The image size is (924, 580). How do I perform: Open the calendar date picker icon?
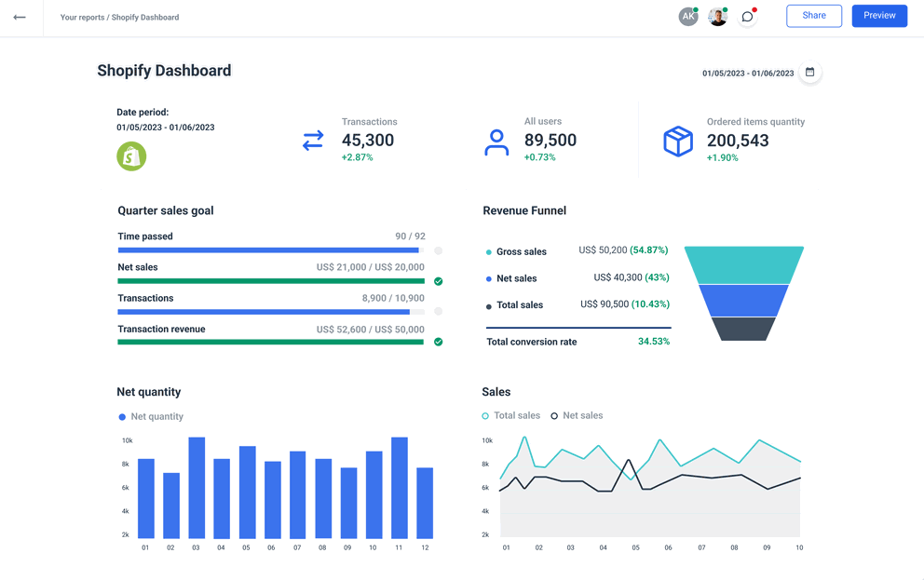(x=809, y=72)
